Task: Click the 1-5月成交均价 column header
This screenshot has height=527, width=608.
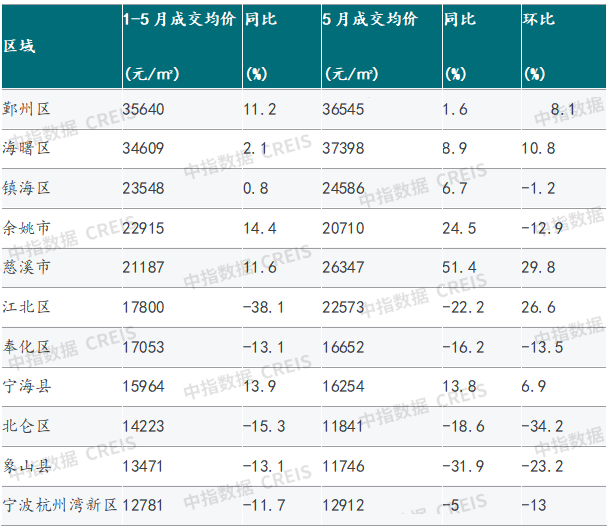Action: coord(176,20)
